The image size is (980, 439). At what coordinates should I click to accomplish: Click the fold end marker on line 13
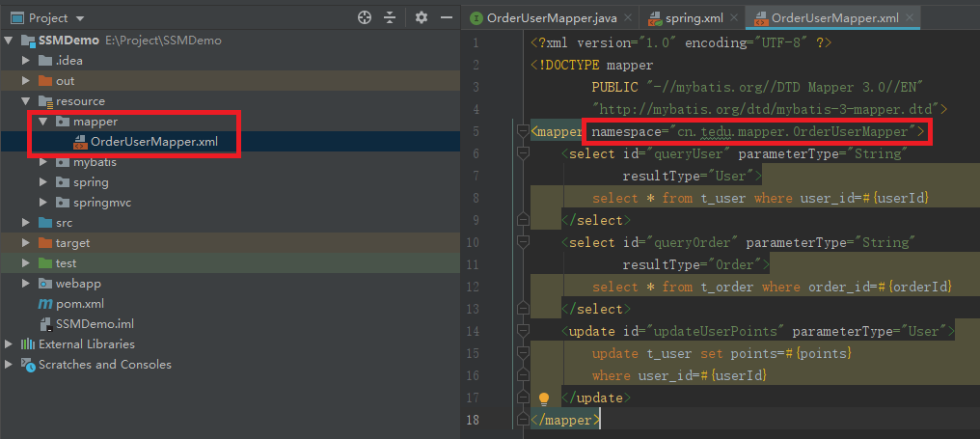[x=523, y=309]
